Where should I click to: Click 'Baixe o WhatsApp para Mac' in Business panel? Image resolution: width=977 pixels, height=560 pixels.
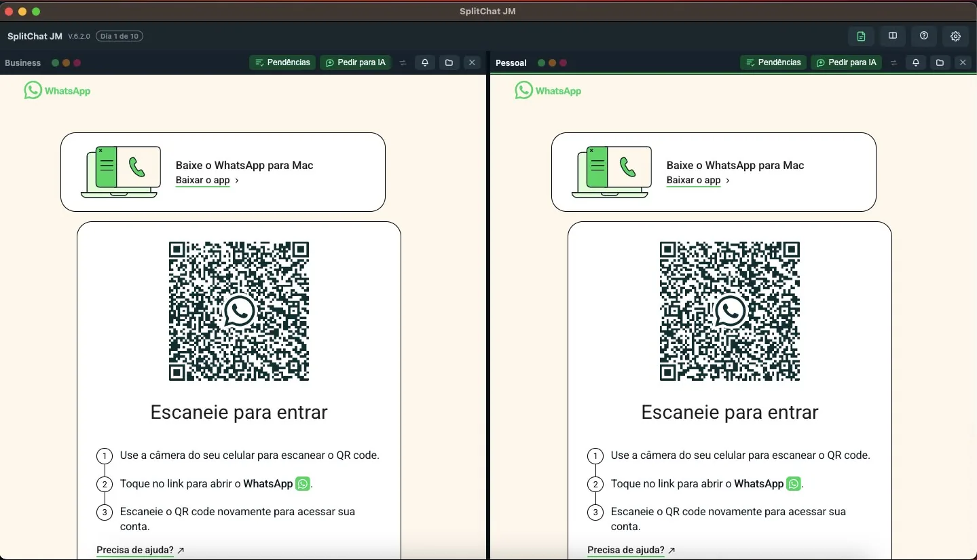point(244,165)
